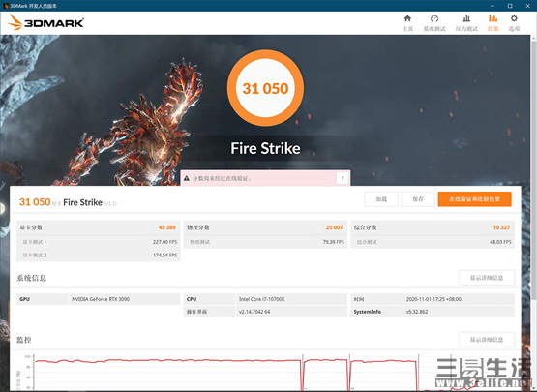The width and height of the screenshot is (537, 392).
Task: Click the Load (加载) button
Action: 381,199
